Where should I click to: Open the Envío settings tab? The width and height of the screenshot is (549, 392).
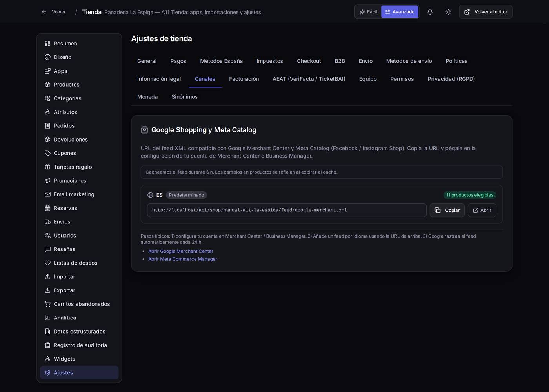[x=365, y=61]
